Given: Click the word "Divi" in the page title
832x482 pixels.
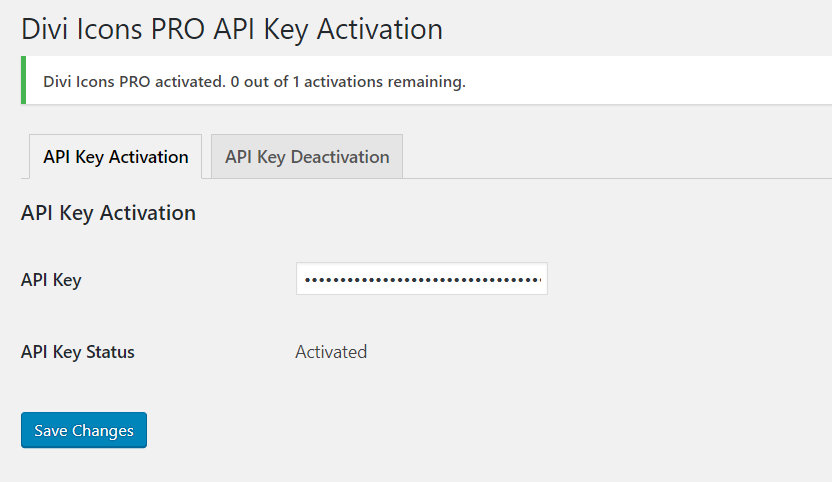Looking at the screenshot, I should (x=45, y=29).
